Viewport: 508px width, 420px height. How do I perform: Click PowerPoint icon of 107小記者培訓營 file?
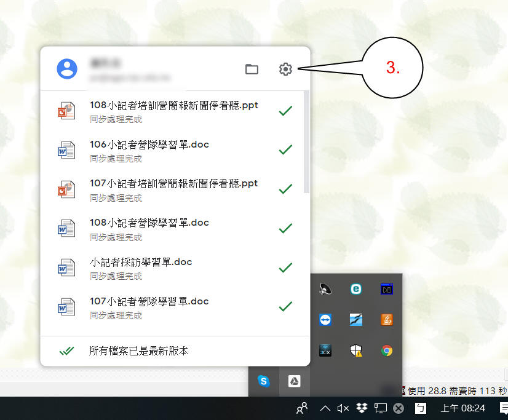[66, 189]
